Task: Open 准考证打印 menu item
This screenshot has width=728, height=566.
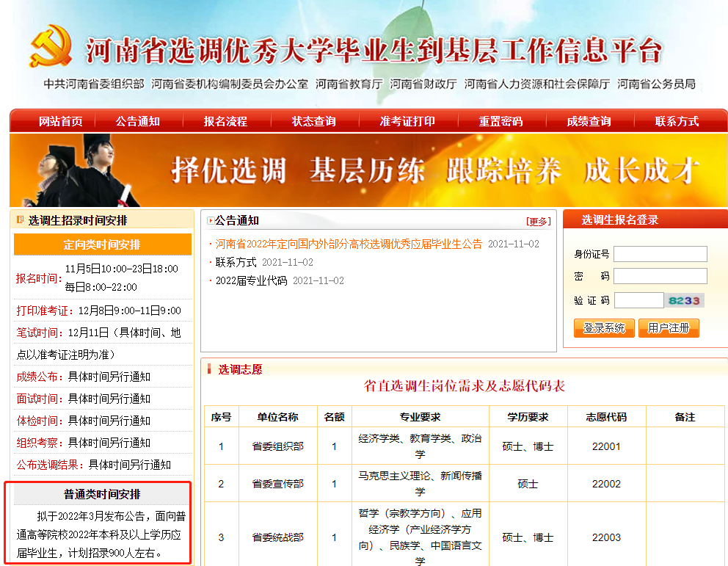Action: click(407, 121)
